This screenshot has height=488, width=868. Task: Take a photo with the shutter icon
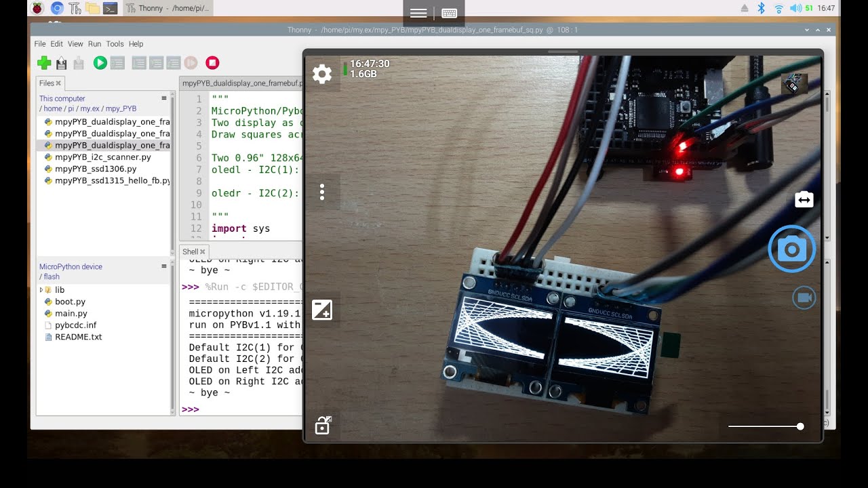(x=791, y=249)
